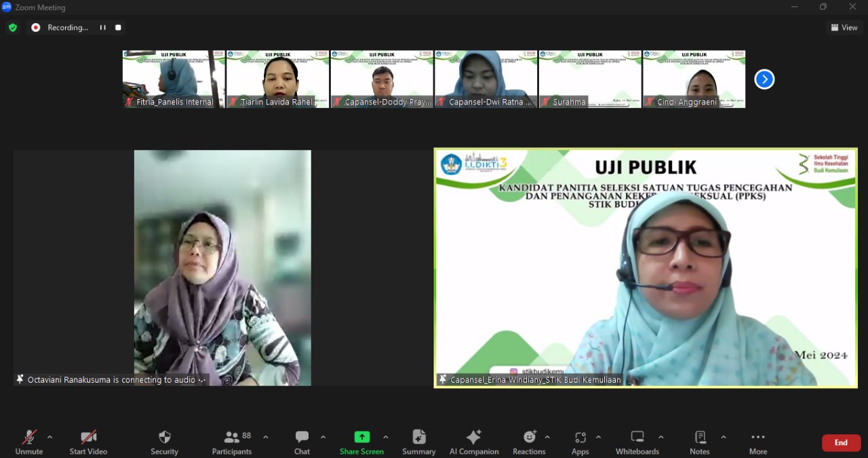The width and height of the screenshot is (868, 458).
Task: Expand chat options arrow
Action: click(x=323, y=437)
